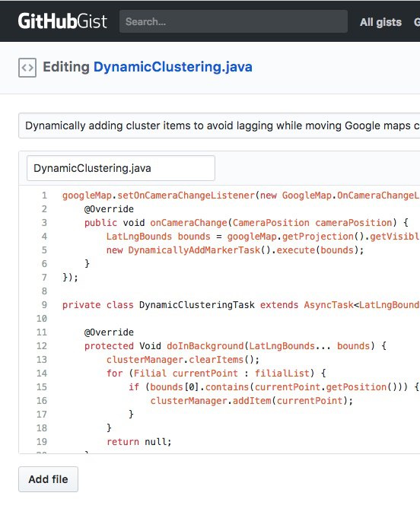Click the closing brace on line 17
420x515 pixels.
point(131,414)
